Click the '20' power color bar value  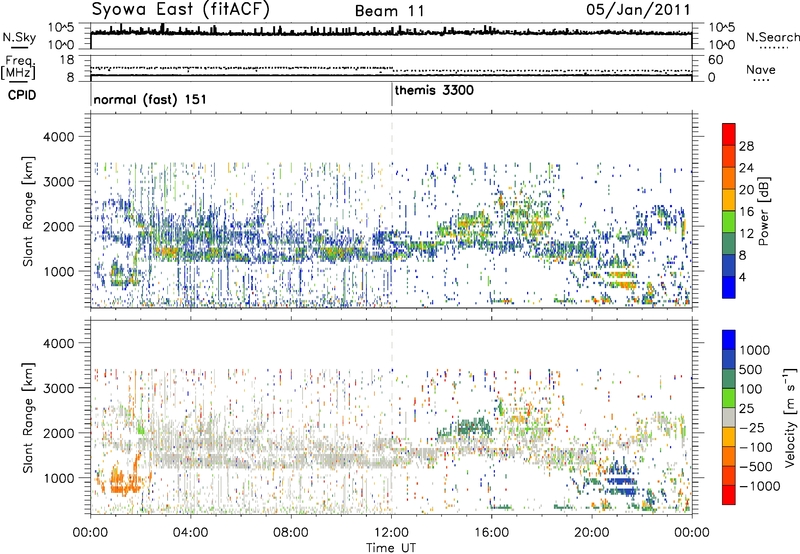click(x=746, y=190)
